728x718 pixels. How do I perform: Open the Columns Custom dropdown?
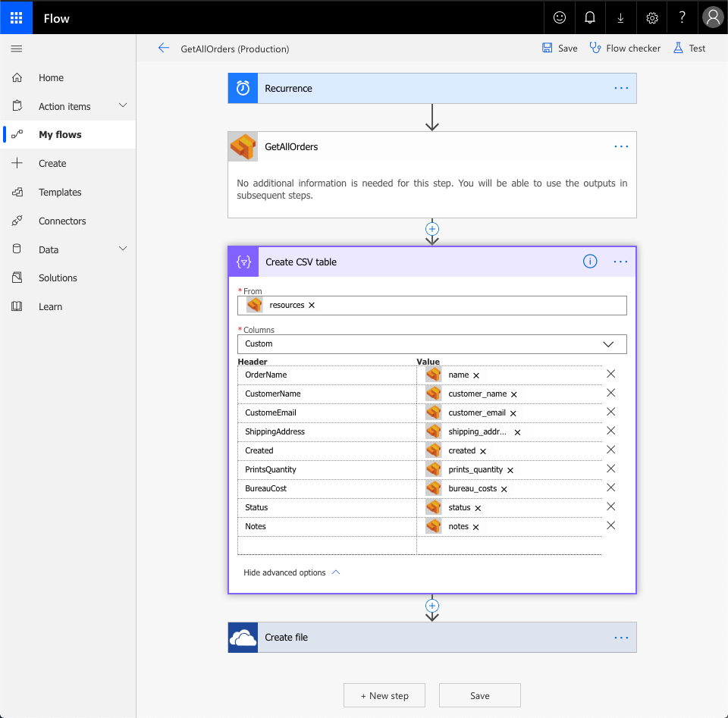(x=431, y=344)
